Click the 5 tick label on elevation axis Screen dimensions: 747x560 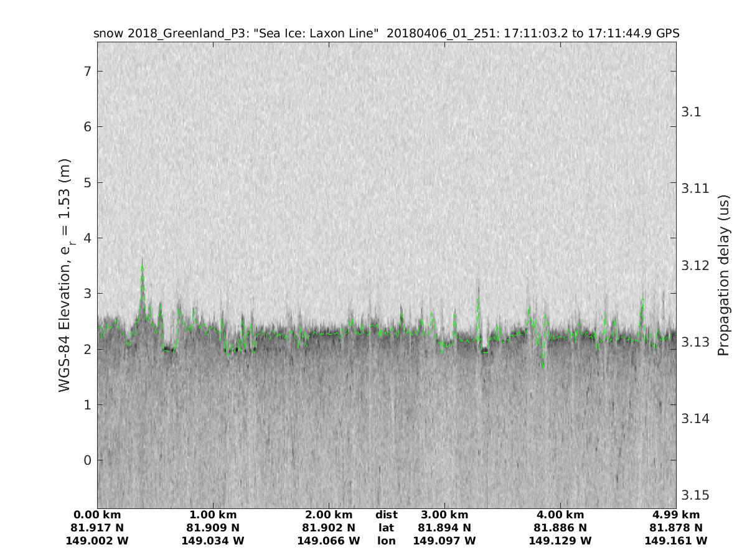[x=88, y=183]
